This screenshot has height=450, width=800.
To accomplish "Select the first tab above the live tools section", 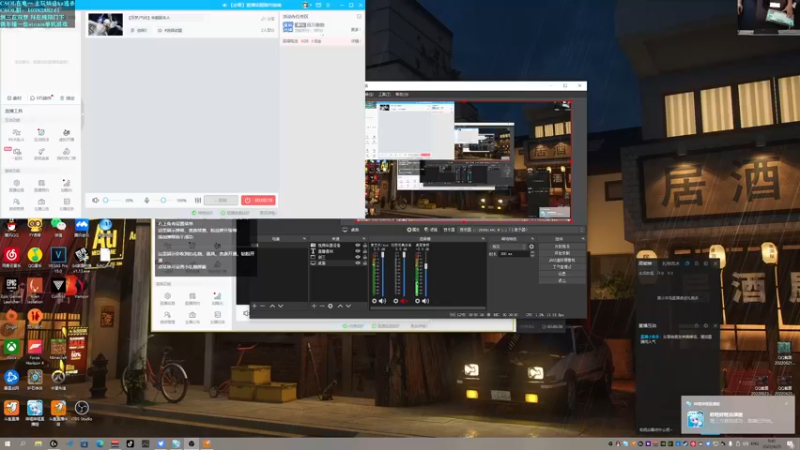I will coord(14,98).
